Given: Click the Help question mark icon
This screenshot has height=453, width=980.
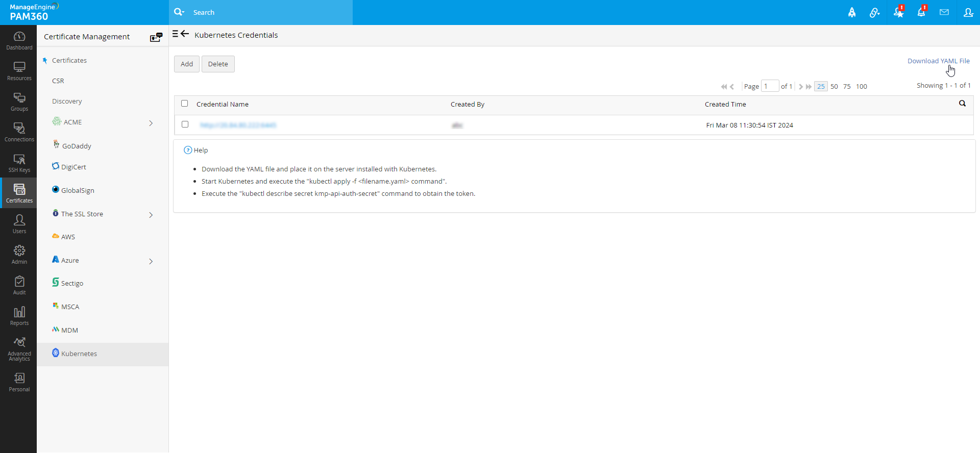Looking at the screenshot, I should pos(188,150).
